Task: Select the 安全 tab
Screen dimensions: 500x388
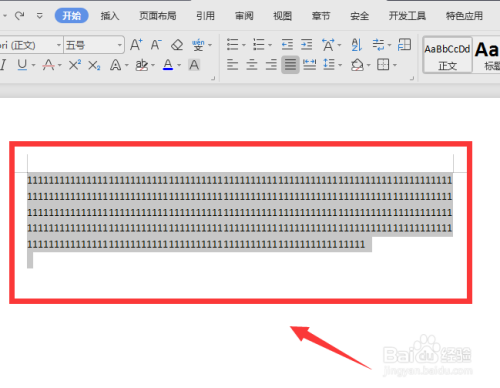Action: [x=359, y=16]
